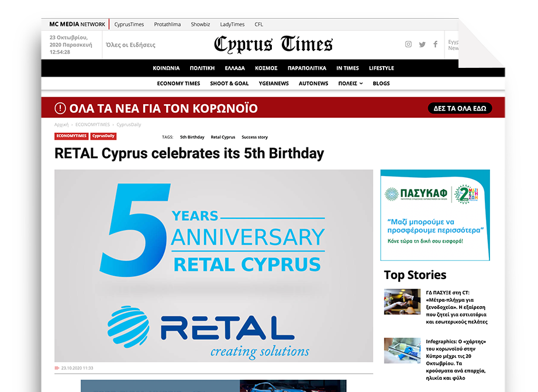Open the Retal Cyprus tag
The width and height of the screenshot is (538, 392).
tap(223, 137)
